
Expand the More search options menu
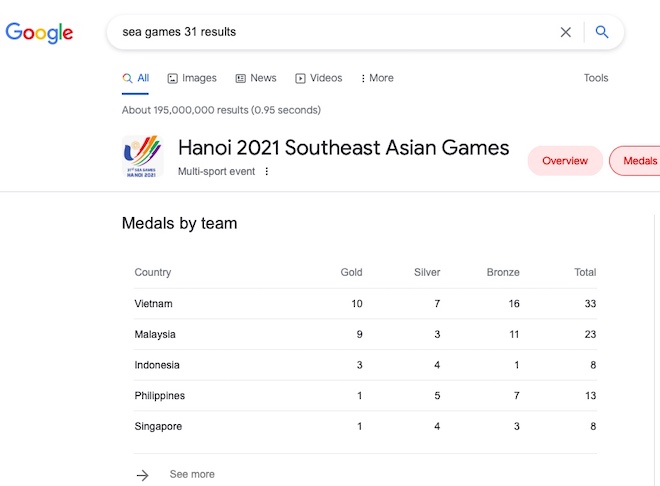[x=377, y=78]
